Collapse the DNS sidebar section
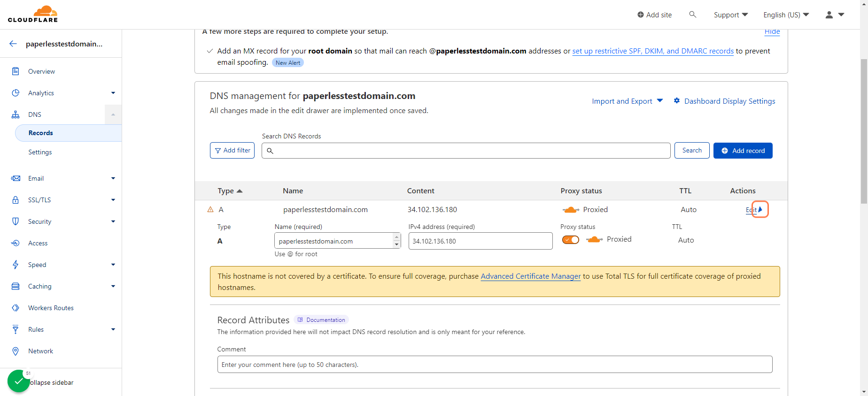This screenshot has height=396, width=868. pos(113,114)
